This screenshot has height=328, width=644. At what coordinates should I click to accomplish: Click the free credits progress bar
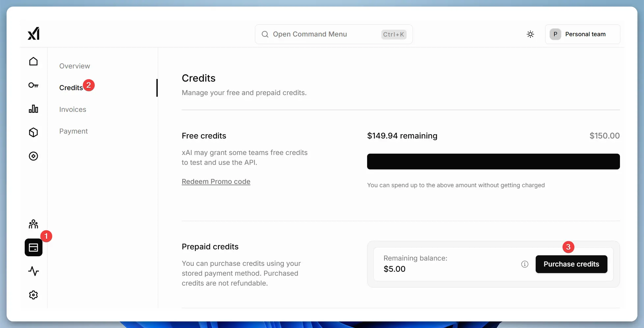(493, 161)
